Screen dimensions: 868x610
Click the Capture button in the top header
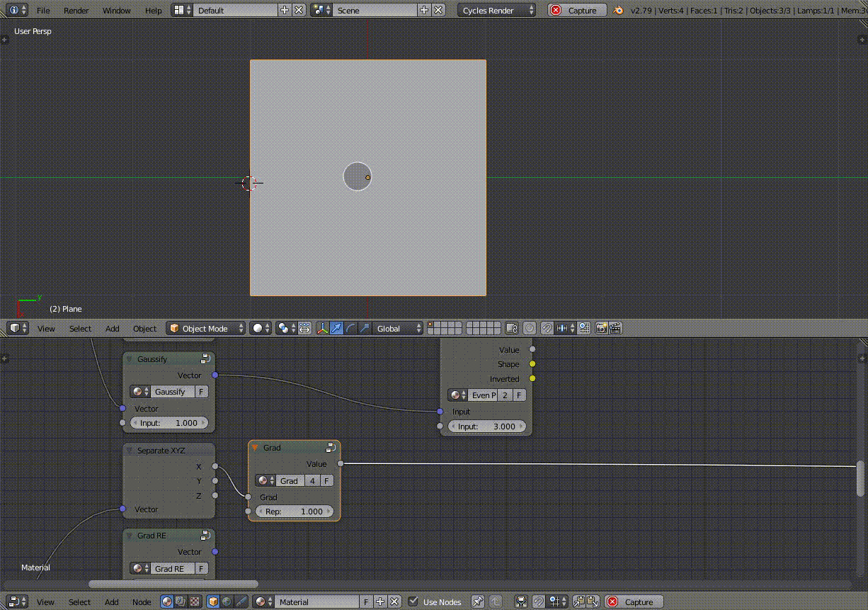(x=577, y=11)
